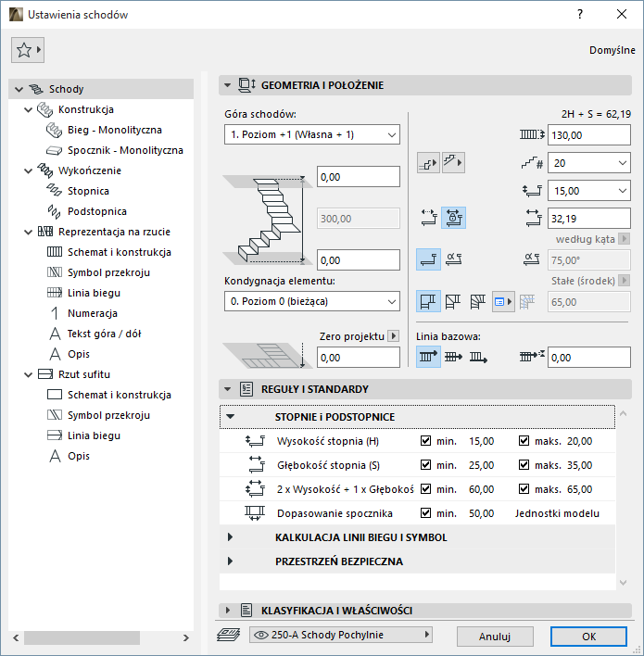Open the favorites star button

pos(28,50)
